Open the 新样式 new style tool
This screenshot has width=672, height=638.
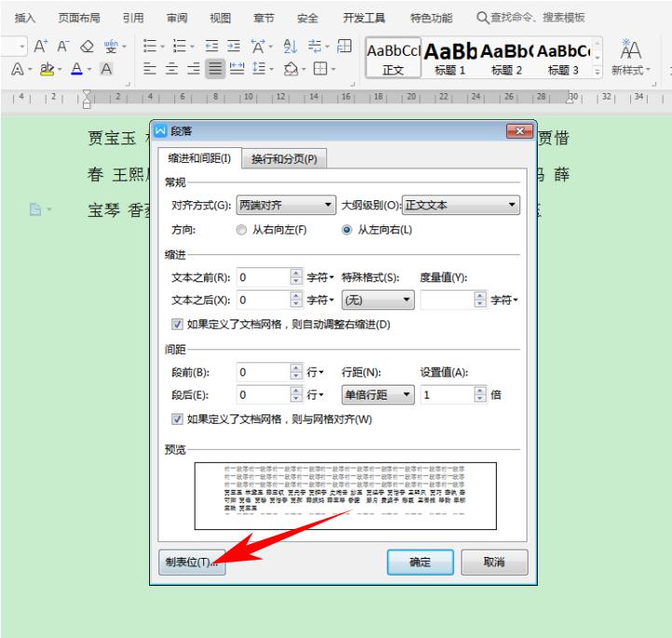pyautogui.click(x=630, y=57)
